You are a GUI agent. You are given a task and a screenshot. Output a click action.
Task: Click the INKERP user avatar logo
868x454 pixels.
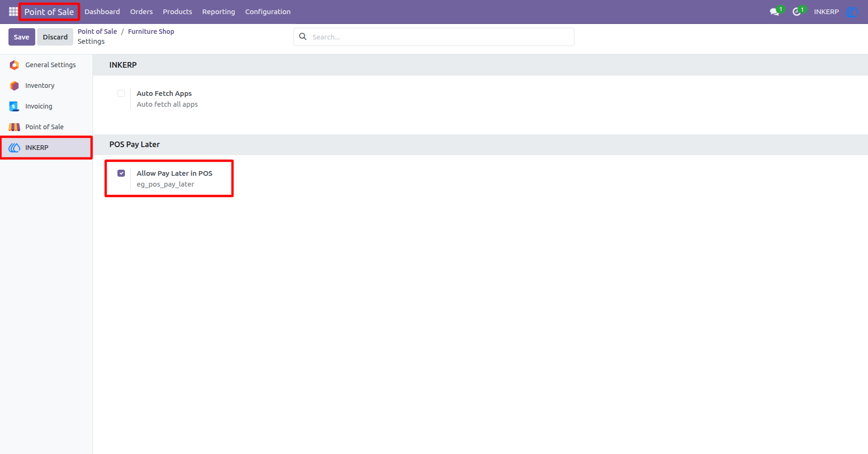click(x=852, y=12)
